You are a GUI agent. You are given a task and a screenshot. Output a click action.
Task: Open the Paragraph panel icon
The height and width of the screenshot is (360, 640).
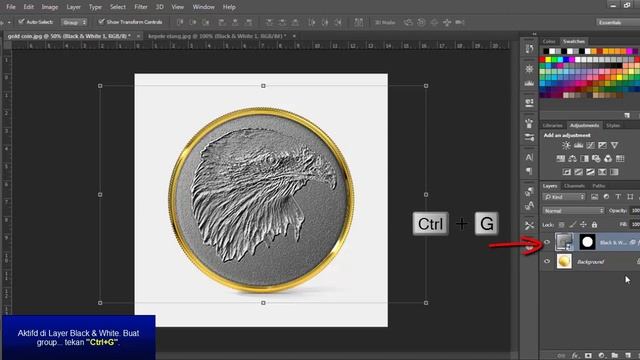pos(529,171)
